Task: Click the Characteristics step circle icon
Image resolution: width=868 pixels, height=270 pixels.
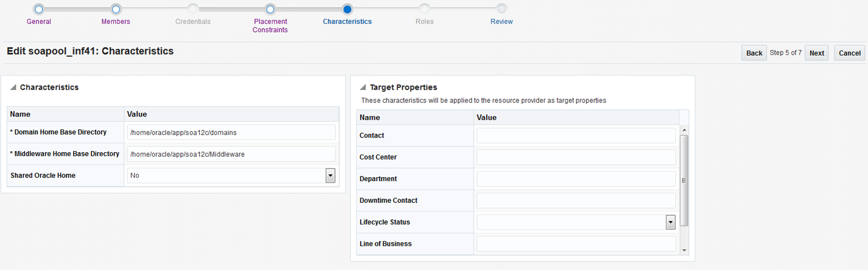Action: tap(347, 9)
